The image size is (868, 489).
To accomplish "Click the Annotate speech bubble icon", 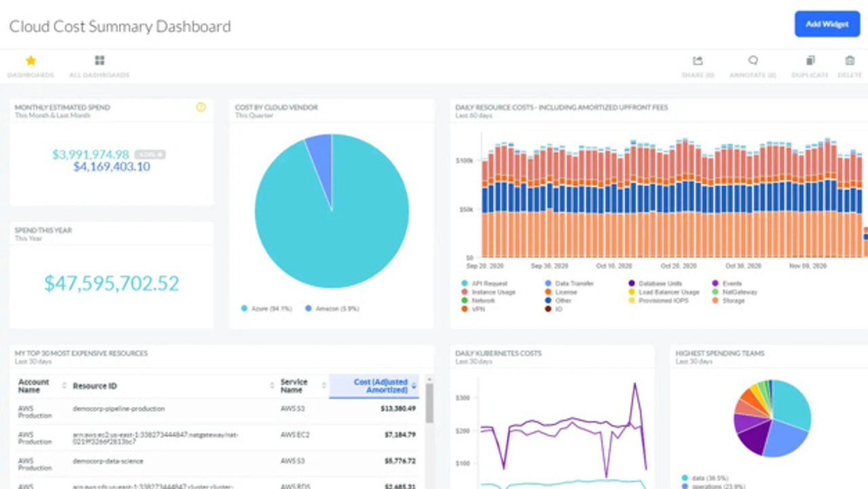I will point(753,61).
